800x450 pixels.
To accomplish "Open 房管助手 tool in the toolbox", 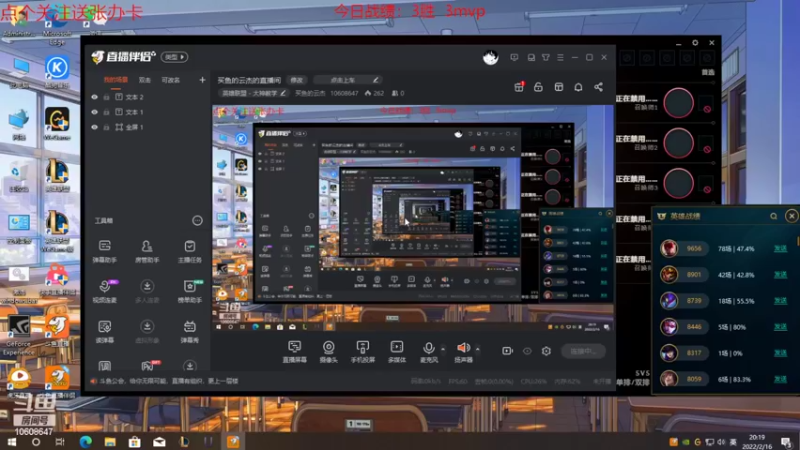I will [x=147, y=252].
